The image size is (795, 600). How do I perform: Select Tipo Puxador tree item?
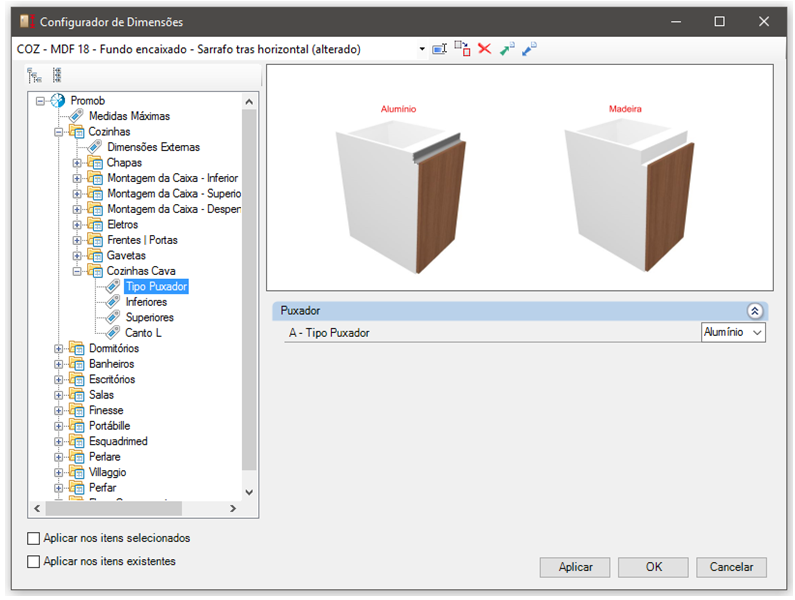click(156, 287)
